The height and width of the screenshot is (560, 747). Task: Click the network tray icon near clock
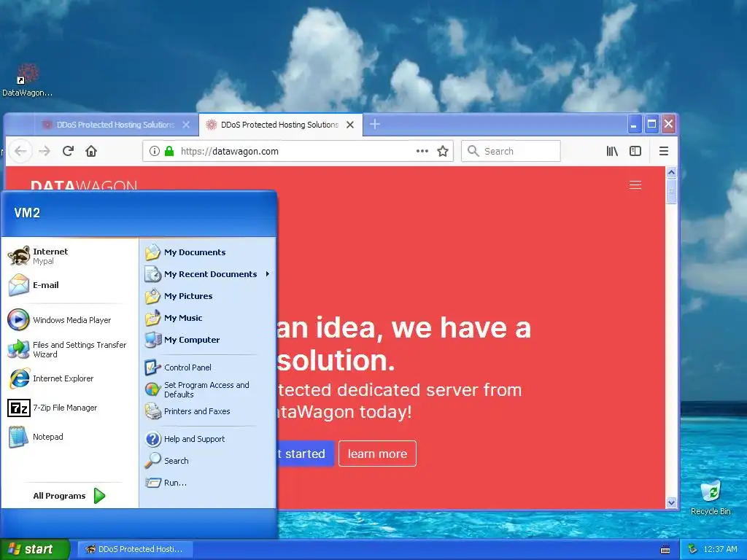(x=692, y=549)
